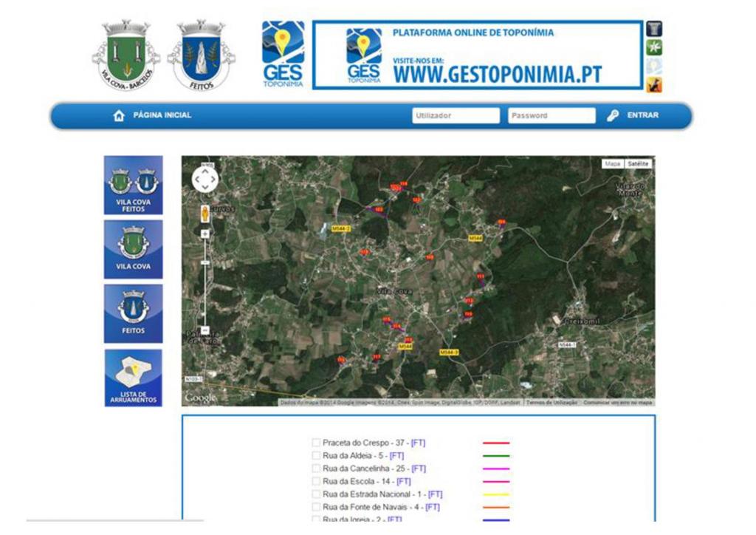Open the Vila Cova Feitos sidebar icon
756x535 pixels.
(x=133, y=183)
